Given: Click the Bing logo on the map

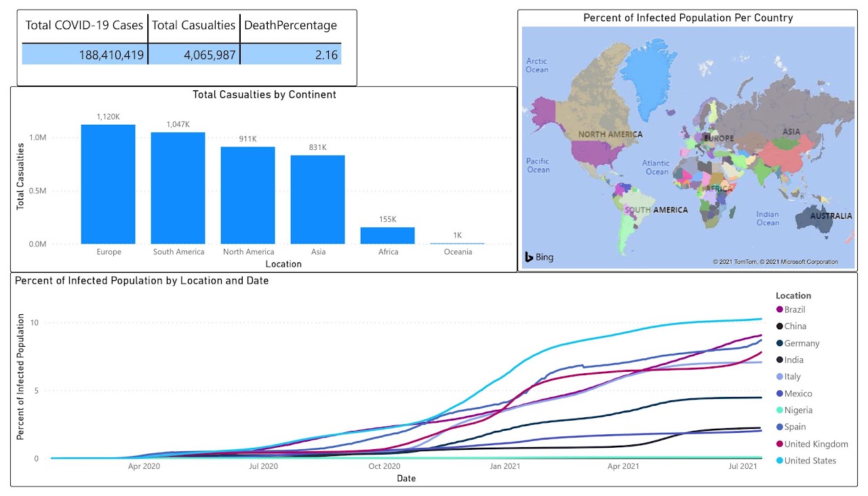Looking at the screenshot, I should pyautogui.click(x=539, y=257).
